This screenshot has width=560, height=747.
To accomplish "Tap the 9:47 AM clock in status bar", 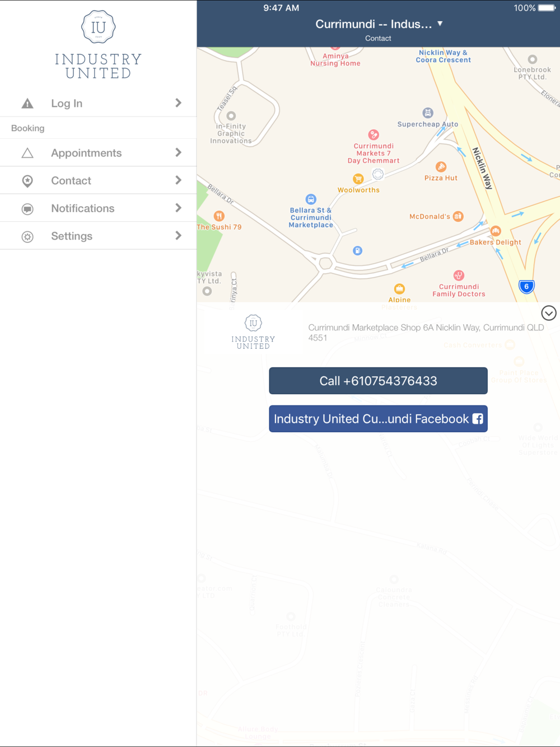I will [281, 8].
